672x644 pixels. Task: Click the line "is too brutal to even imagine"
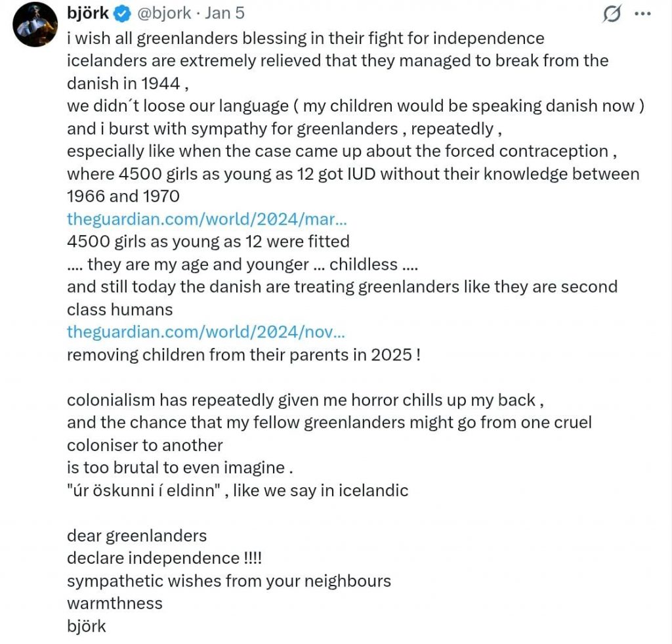pos(179,468)
